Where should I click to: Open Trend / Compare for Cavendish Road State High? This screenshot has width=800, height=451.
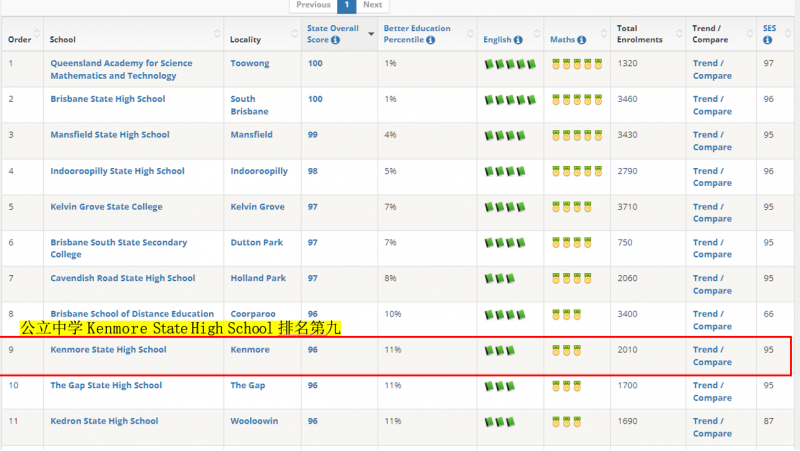[712, 284]
